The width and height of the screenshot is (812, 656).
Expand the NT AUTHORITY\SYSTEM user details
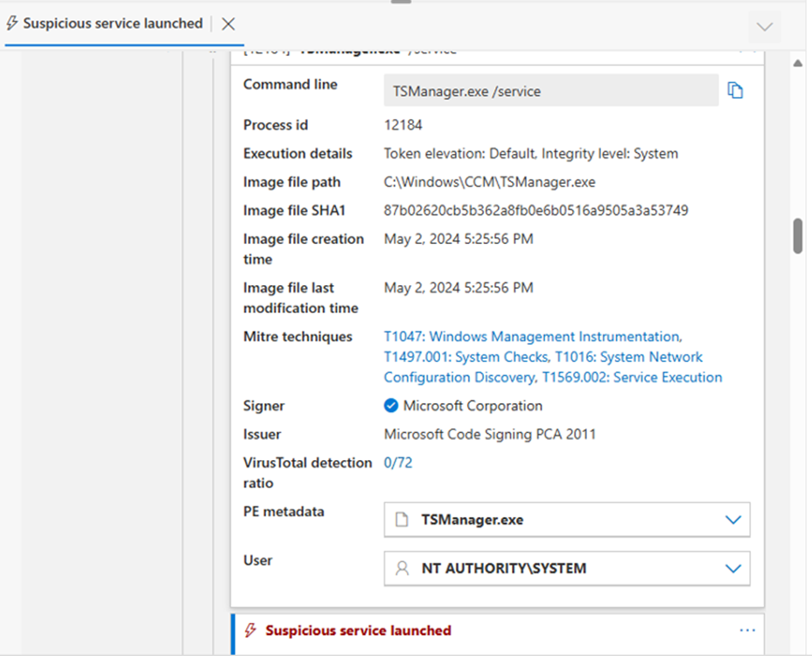[x=733, y=569]
